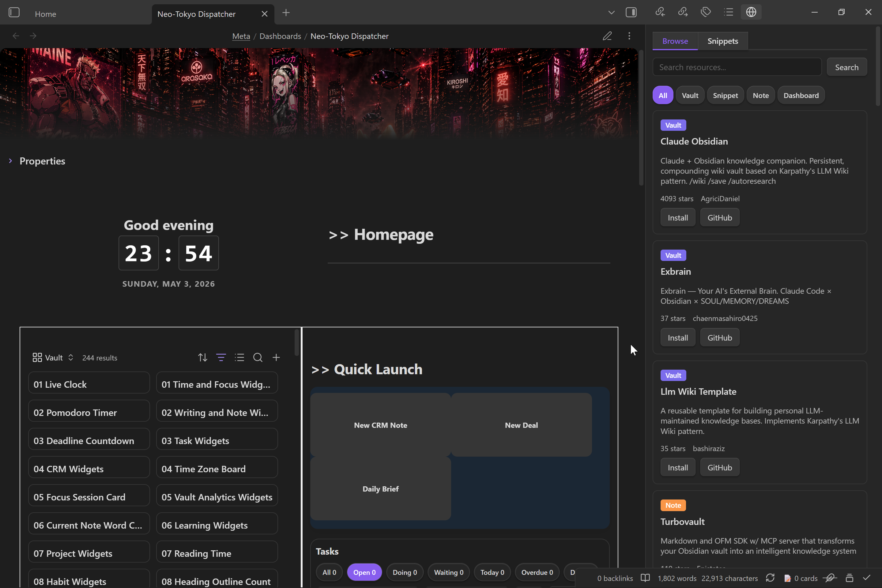Close the Neo-Tokyo Dispatcher tab
Image resolution: width=882 pixels, height=588 pixels.
264,14
